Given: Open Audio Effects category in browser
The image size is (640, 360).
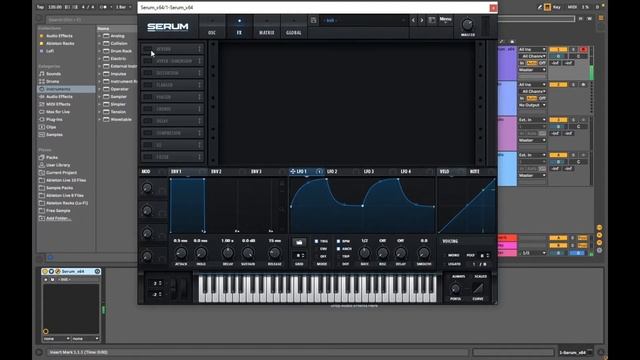Looking at the screenshot, I should click(x=59, y=97).
